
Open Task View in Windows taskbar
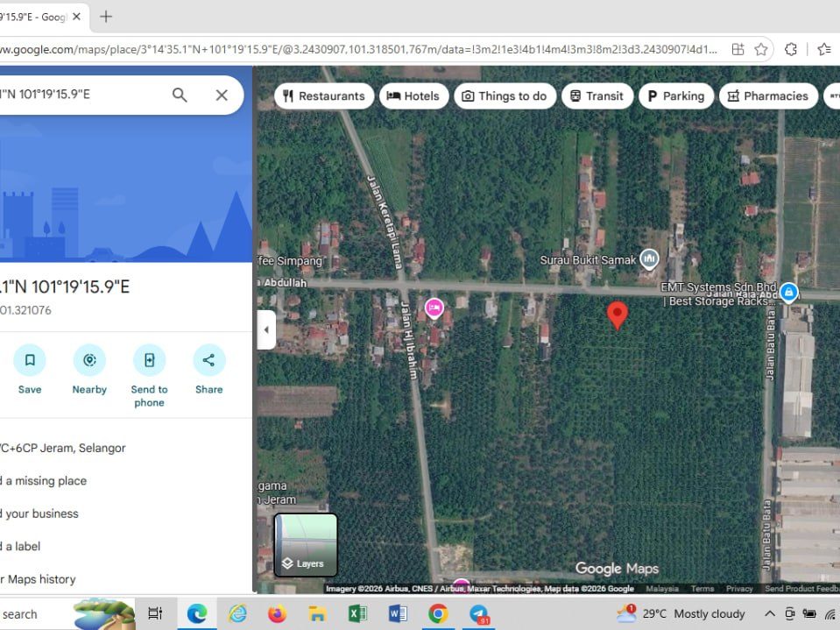pyautogui.click(x=155, y=613)
